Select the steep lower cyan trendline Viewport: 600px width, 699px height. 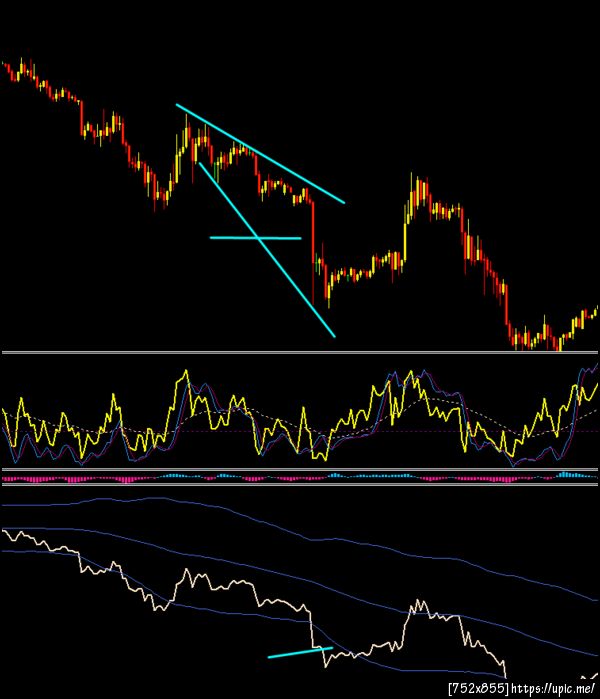tap(267, 250)
